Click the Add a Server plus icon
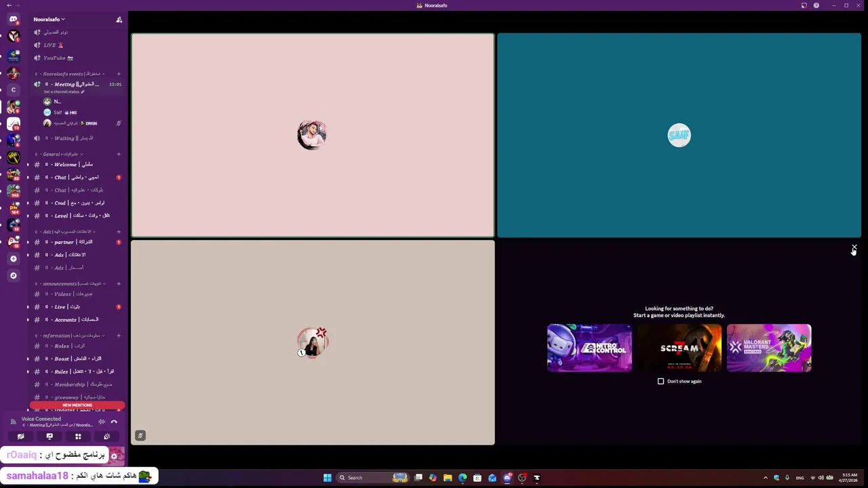The height and width of the screenshot is (488, 868). click(x=13, y=259)
